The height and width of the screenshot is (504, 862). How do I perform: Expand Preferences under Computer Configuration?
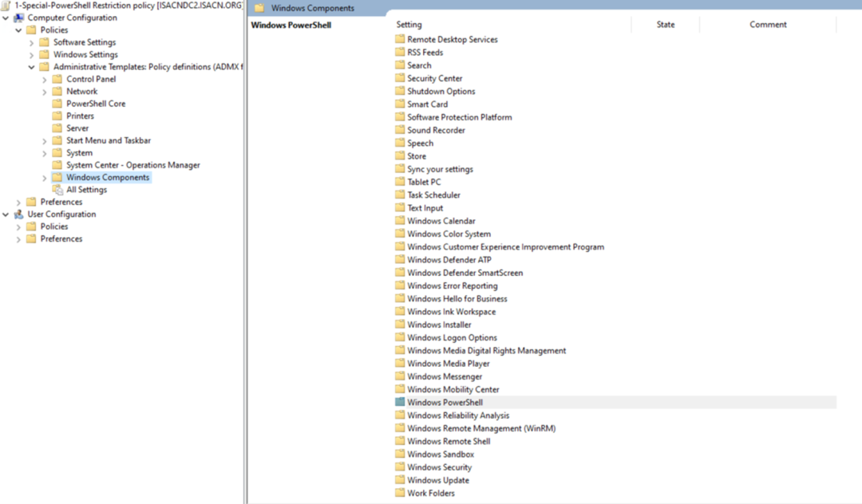click(18, 203)
